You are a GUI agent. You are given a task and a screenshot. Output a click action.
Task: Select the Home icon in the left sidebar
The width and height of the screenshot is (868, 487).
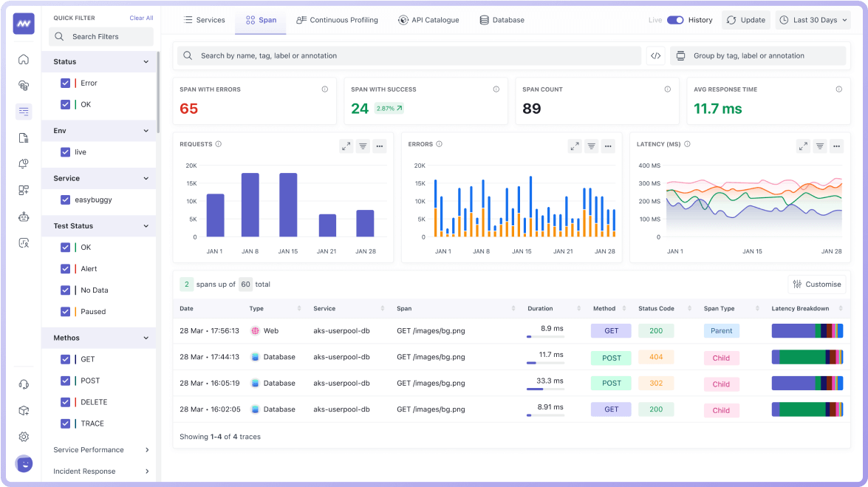(23, 59)
